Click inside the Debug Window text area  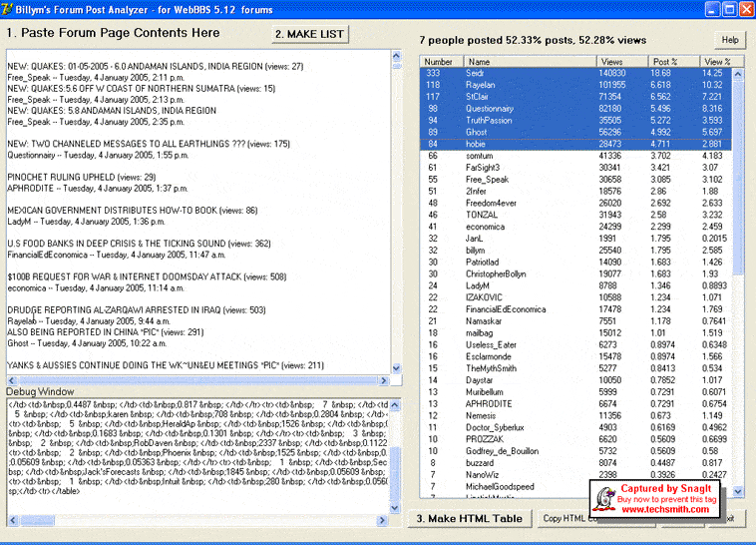click(x=197, y=456)
